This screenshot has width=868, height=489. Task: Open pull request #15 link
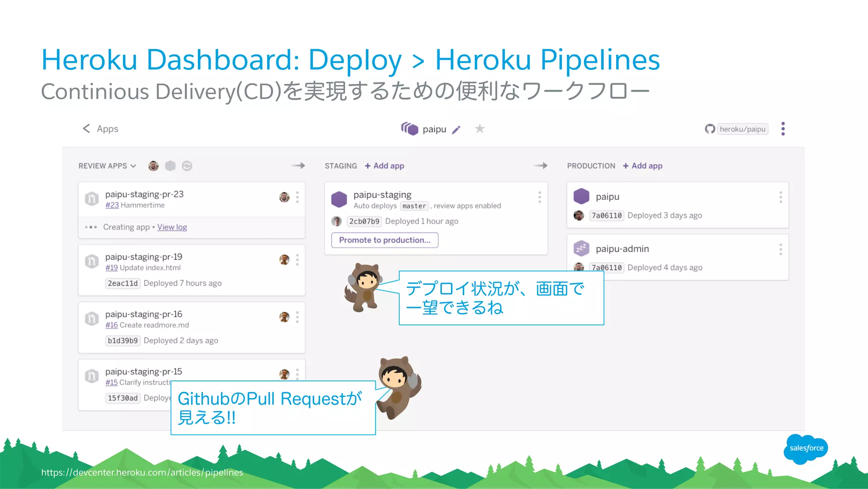click(x=111, y=383)
